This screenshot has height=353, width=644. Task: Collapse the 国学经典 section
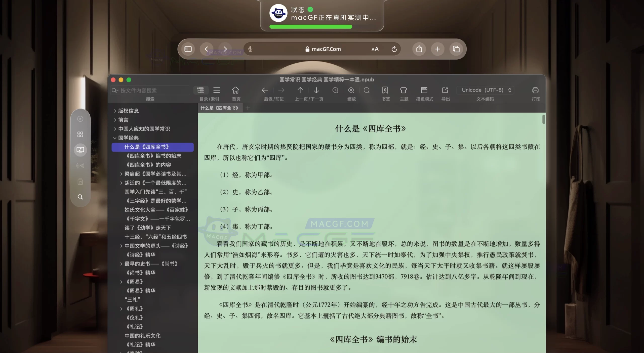[x=115, y=138]
